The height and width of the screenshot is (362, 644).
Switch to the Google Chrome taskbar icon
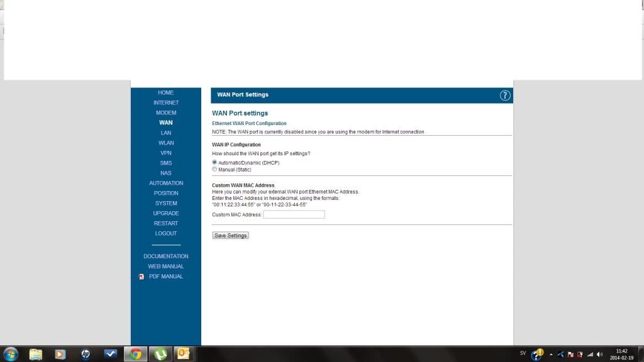(x=135, y=354)
